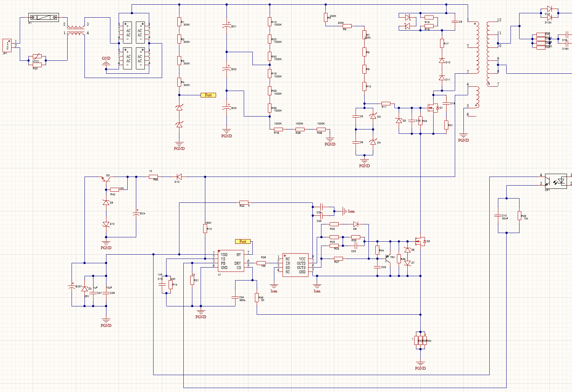Click resistor R42 10K

114,190
